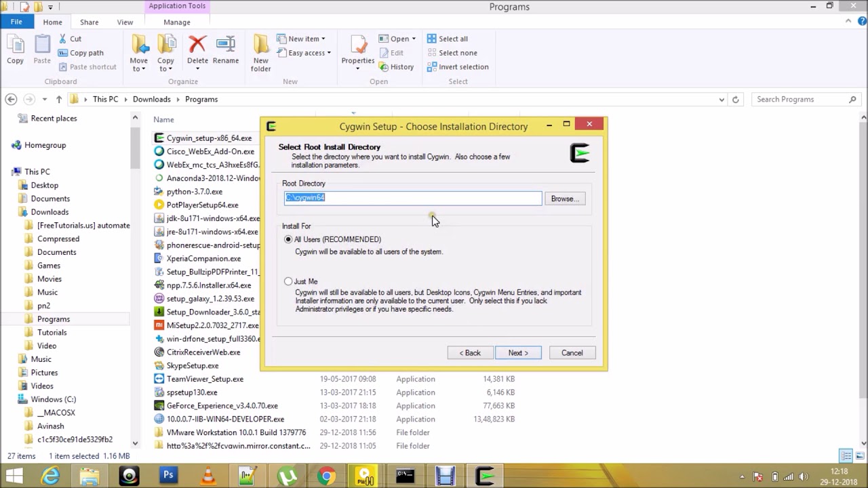The width and height of the screenshot is (868, 488).
Task: Click Paste shortcut in ribbon
Action: point(87,66)
